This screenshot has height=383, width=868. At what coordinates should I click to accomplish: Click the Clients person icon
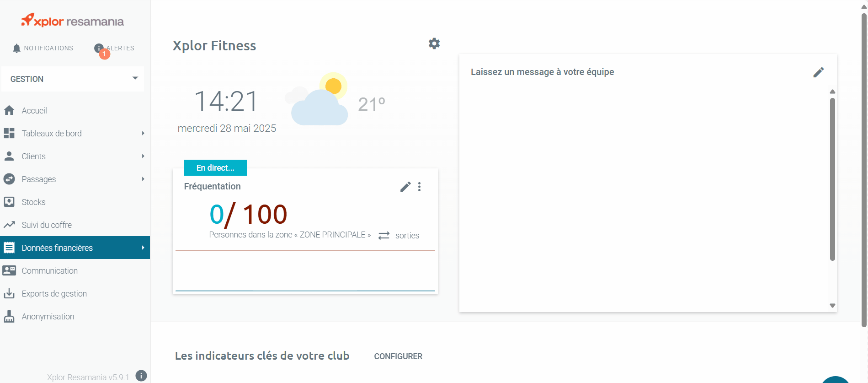click(9, 156)
